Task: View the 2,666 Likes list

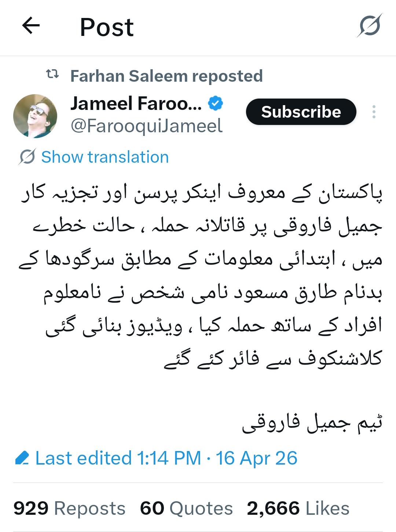Action: 298,509
